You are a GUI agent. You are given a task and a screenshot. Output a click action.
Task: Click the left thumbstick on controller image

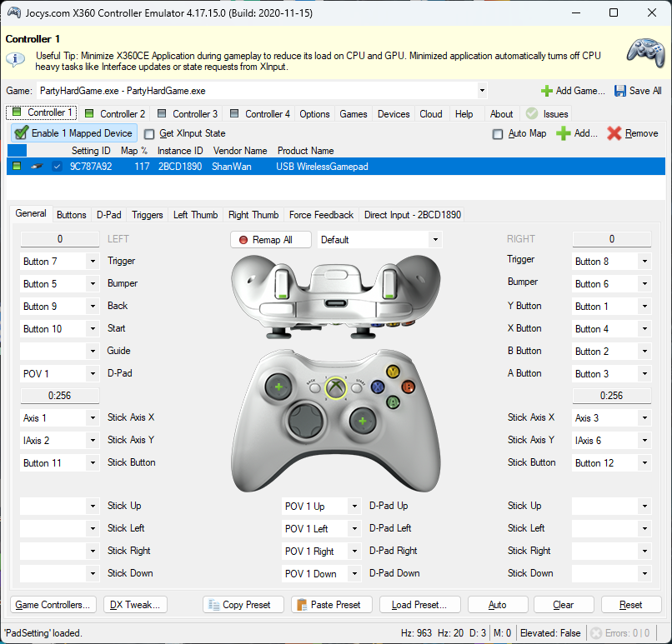[278, 387]
